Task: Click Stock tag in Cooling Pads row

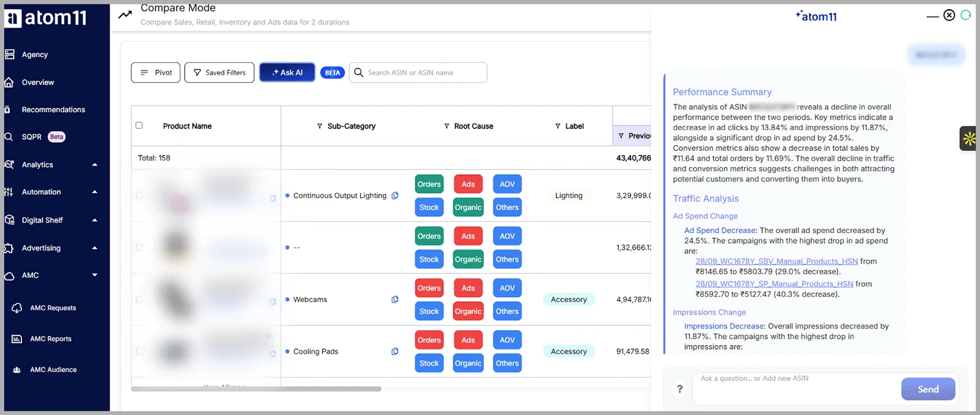Action: (x=429, y=364)
